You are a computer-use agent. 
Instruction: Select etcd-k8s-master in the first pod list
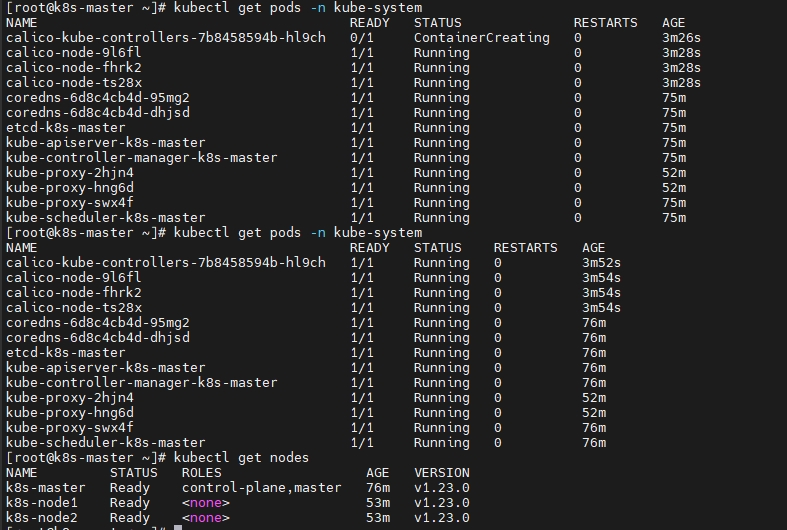(x=66, y=127)
